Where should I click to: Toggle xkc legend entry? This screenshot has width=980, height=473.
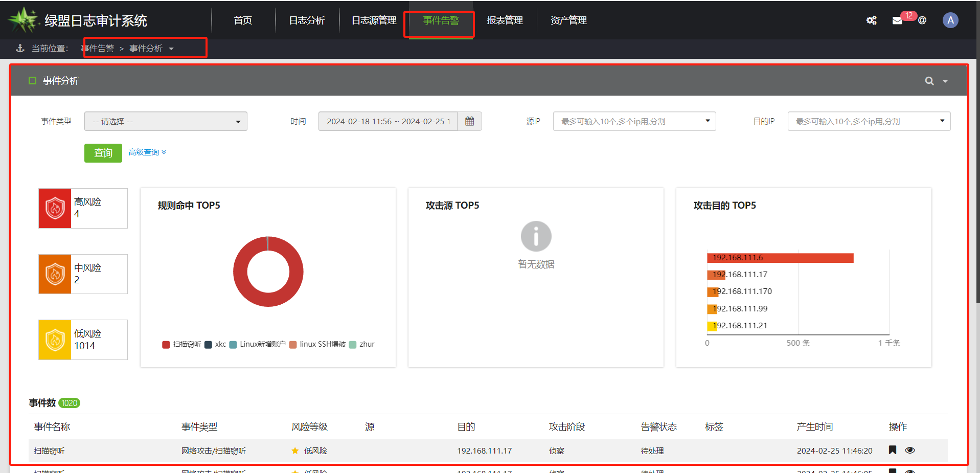[x=215, y=344]
